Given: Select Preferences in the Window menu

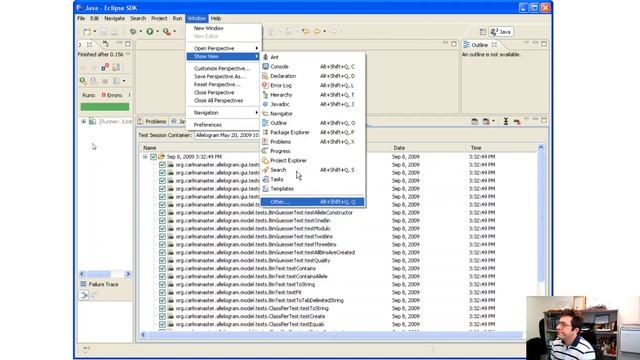Looking at the screenshot, I should click(x=223, y=125).
